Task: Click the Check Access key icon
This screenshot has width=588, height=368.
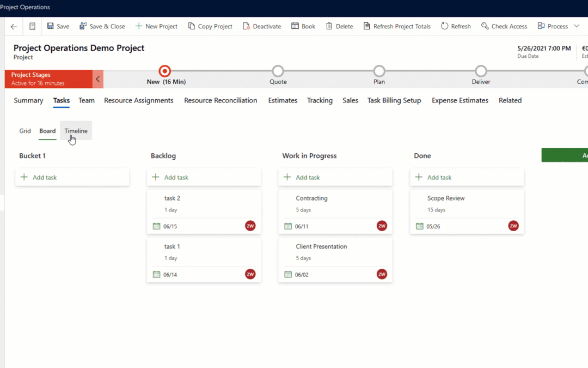Action: pyautogui.click(x=485, y=26)
